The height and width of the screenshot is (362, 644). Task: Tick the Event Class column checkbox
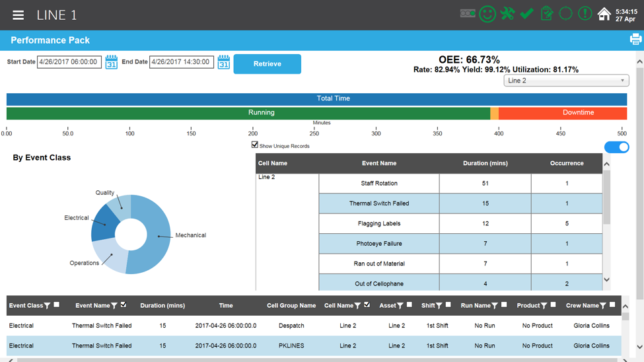[57, 305]
